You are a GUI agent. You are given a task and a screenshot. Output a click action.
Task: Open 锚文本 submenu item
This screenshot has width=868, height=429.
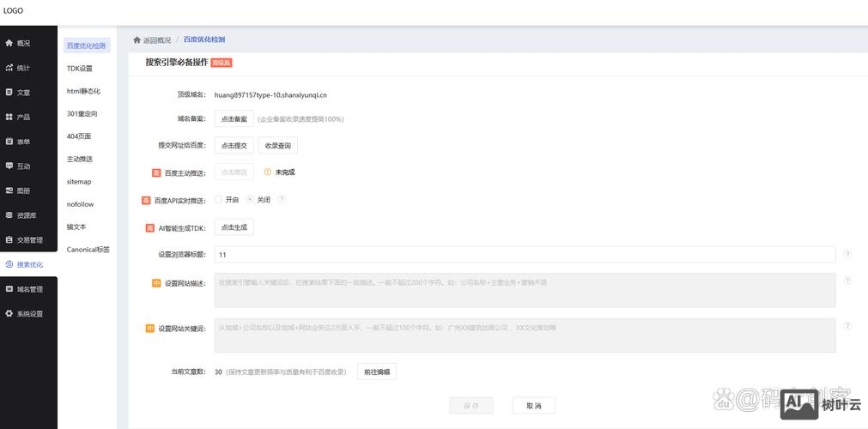pyautogui.click(x=76, y=227)
